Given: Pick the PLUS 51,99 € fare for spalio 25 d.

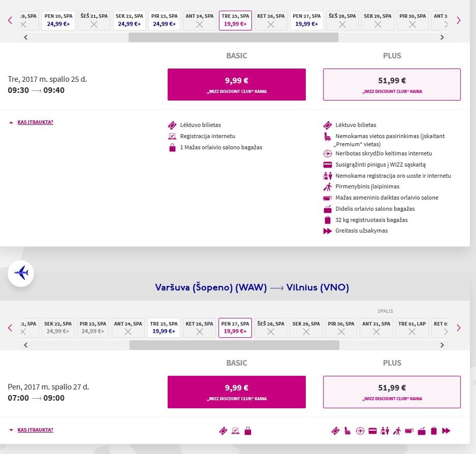Looking at the screenshot, I should [392, 85].
